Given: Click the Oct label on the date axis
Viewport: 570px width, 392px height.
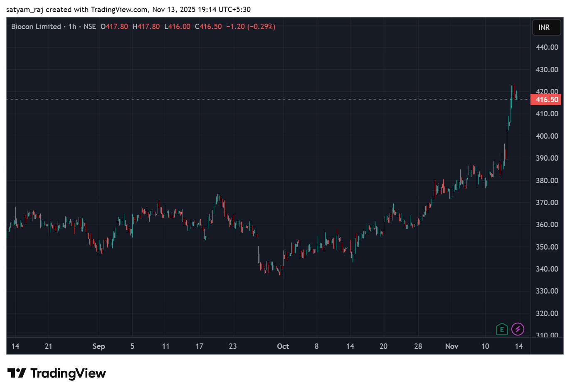Looking at the screenshot, I should point(283,346).
